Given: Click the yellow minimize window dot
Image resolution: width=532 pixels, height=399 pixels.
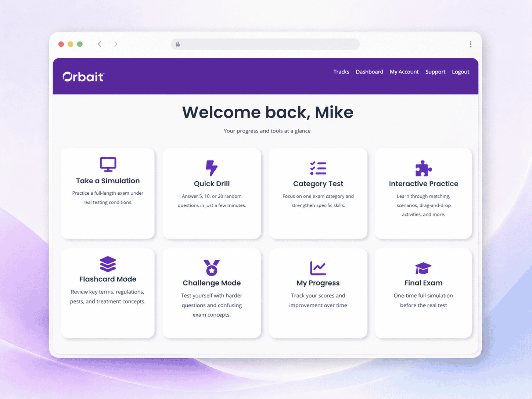Looking at the screenshot, I should point(70,44).
